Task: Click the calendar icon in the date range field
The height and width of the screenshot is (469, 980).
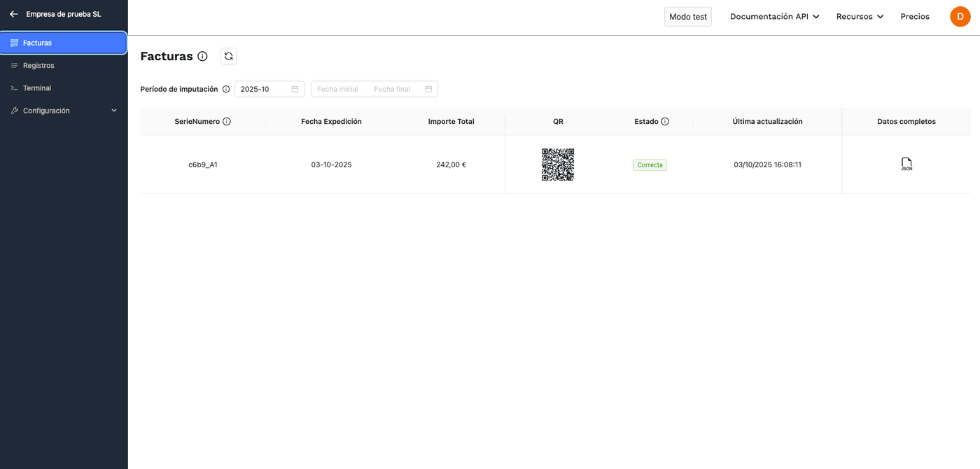Action: click(x=428, y=90)
